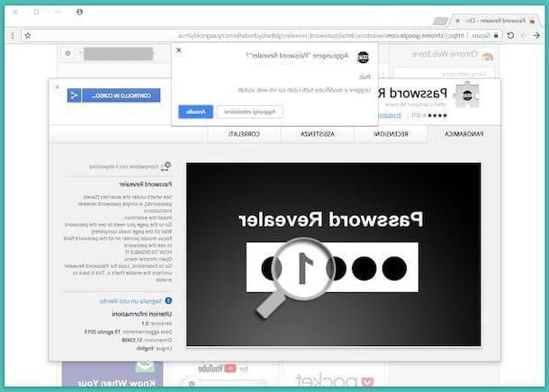This screenshot has height=392, width=549.
Task: Open the Chrome profile avatar in title bar
Action: pos(80,12)
